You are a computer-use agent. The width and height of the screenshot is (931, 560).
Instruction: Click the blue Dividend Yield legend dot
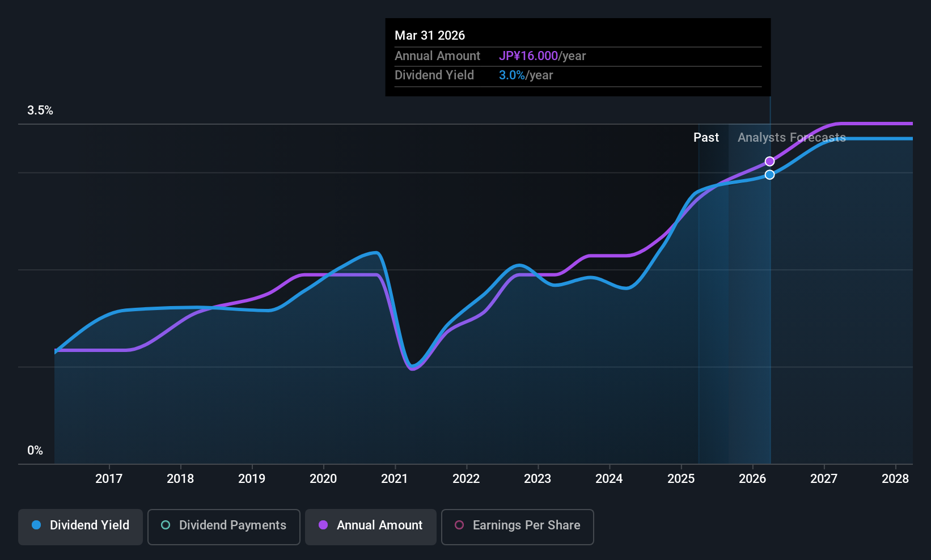[36, 525]
